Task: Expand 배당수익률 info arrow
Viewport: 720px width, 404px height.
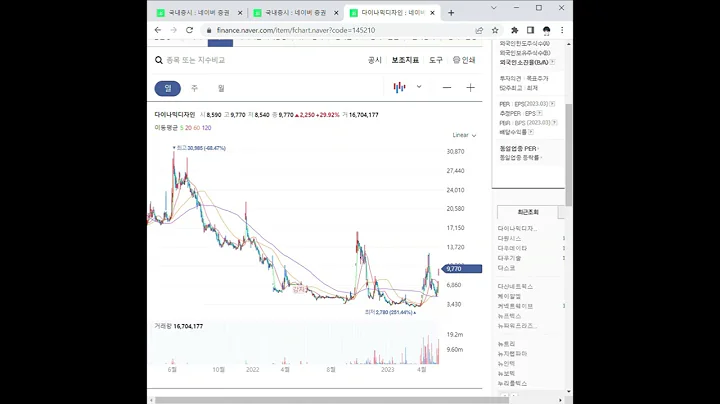Action: (x=531, y=132)
